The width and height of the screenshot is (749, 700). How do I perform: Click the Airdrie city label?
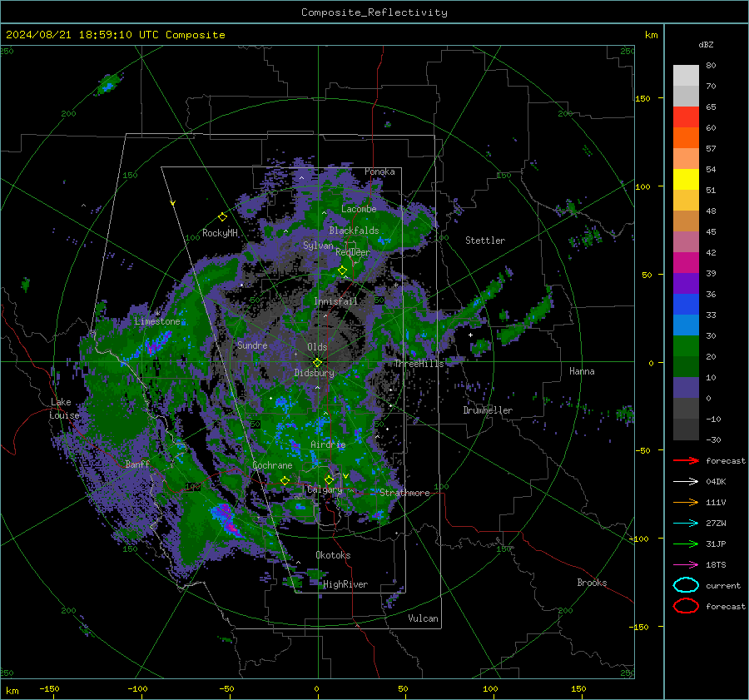coord(328,444)
